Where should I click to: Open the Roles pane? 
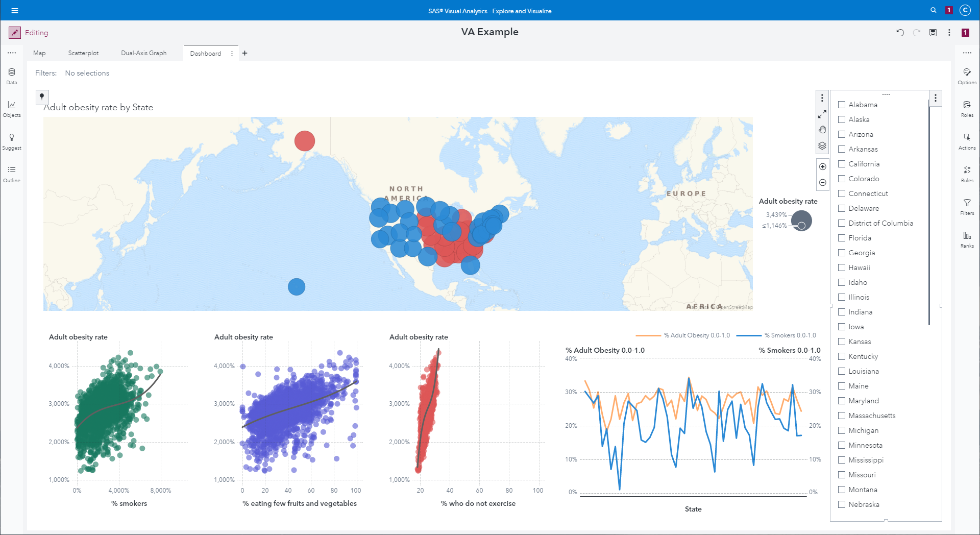(967, 108)
